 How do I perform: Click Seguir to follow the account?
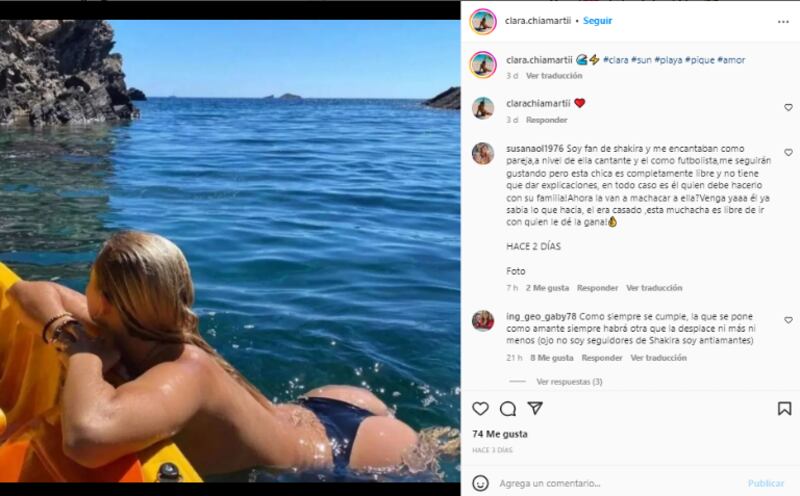pyautogui.click(x=597, y=21)
